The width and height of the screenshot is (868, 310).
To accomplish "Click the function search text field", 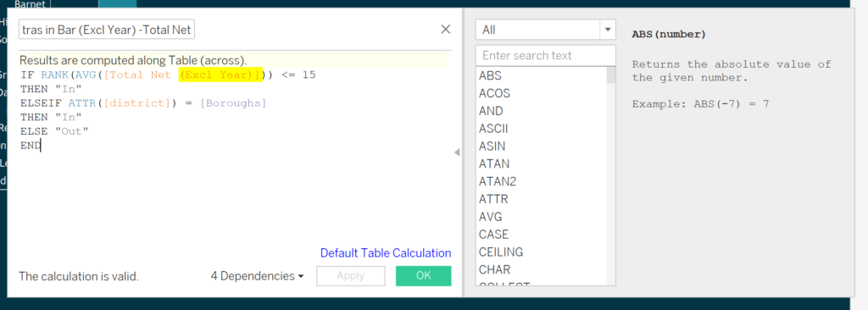I will point(545,55).
